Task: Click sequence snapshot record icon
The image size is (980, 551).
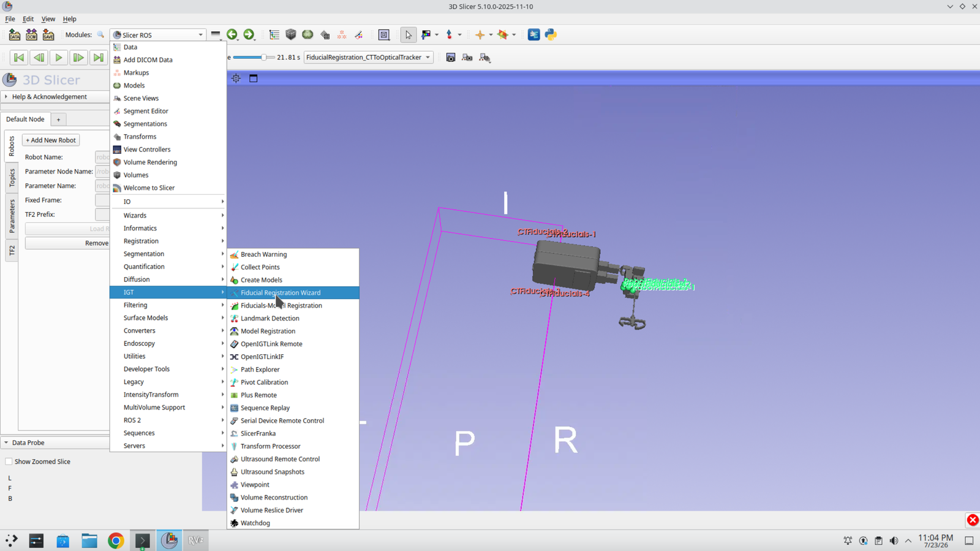Action: pyautogui.click(x=451, y=58)
